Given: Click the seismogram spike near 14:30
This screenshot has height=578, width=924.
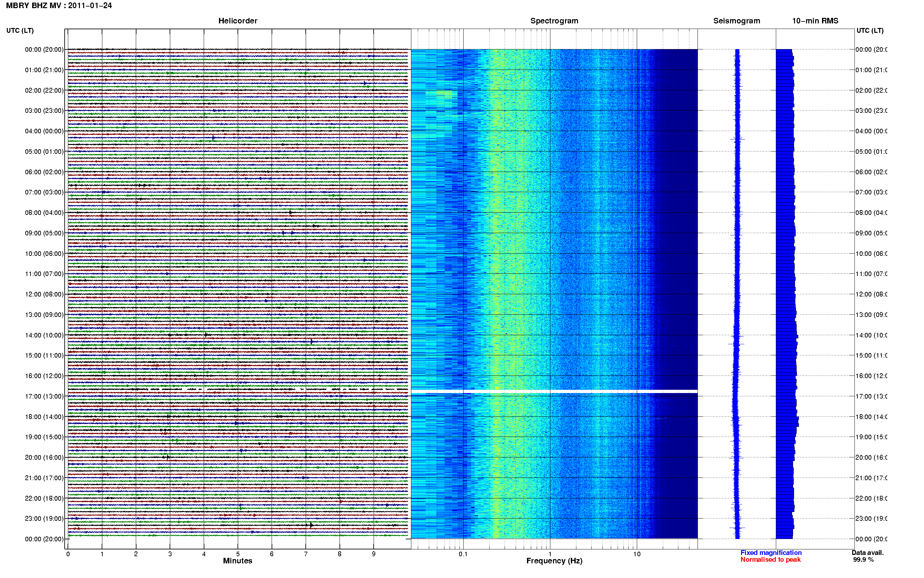Looking at the screenshot, I should (x=736, y=344).
